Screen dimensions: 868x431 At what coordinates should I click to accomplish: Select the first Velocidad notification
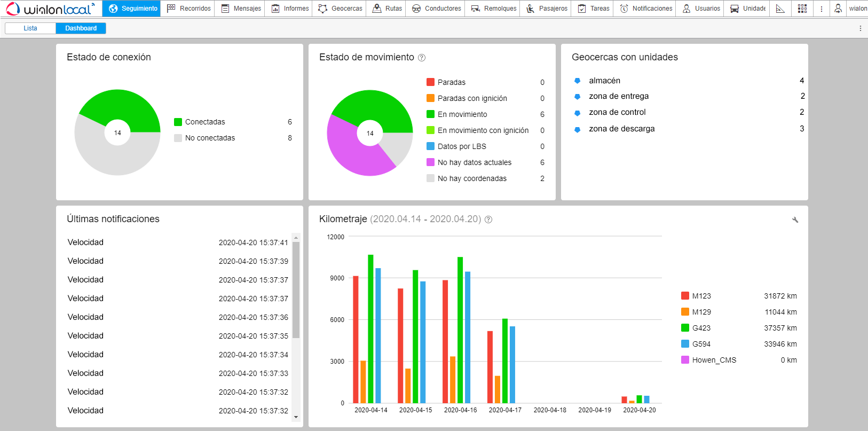[x=86, y=242]
